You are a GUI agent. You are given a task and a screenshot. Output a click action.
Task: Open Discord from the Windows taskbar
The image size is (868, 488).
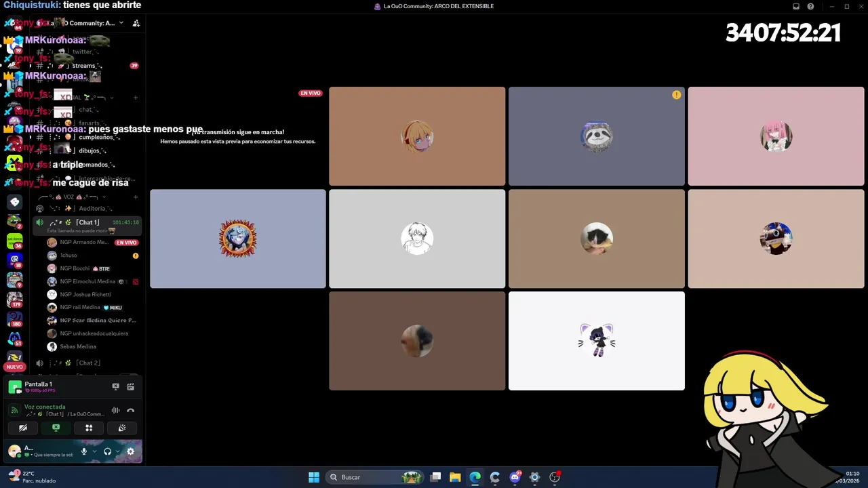[x=515, y=477]
